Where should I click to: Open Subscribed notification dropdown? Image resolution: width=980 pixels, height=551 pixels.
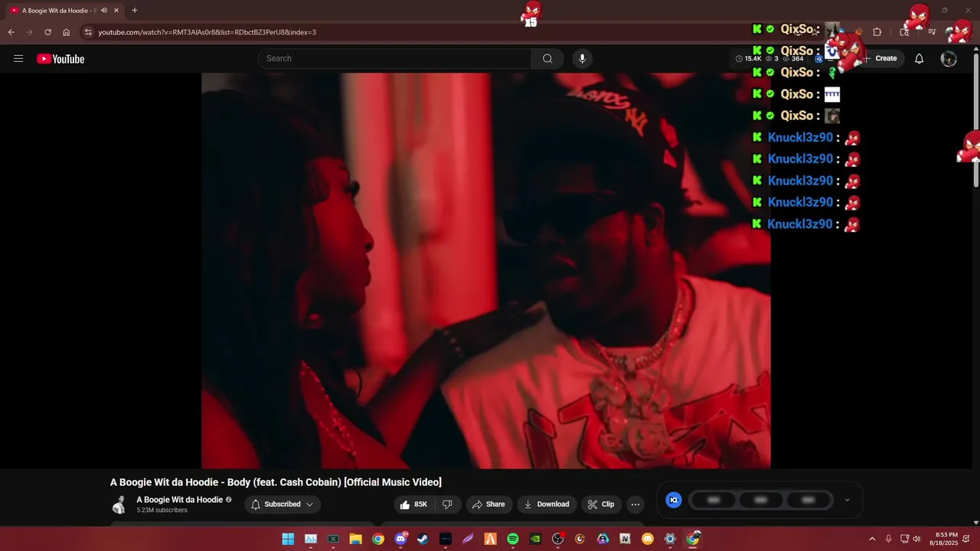click(283, 504)
